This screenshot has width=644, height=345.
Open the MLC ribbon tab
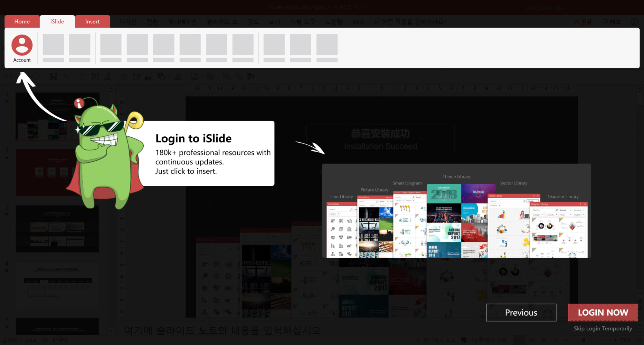point(358,22)
